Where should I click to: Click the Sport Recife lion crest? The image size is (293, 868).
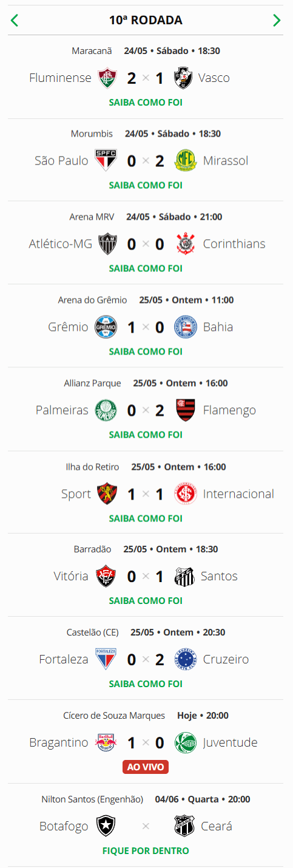107,494
